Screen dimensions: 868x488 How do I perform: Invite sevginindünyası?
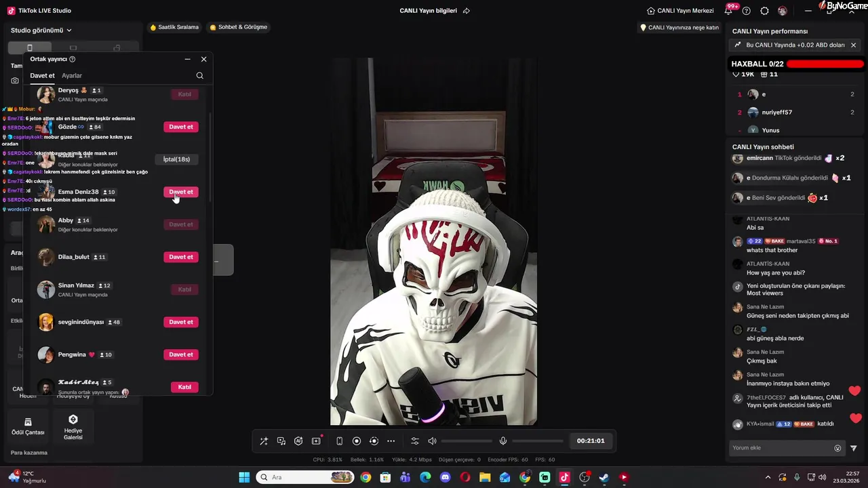(181, 322)
